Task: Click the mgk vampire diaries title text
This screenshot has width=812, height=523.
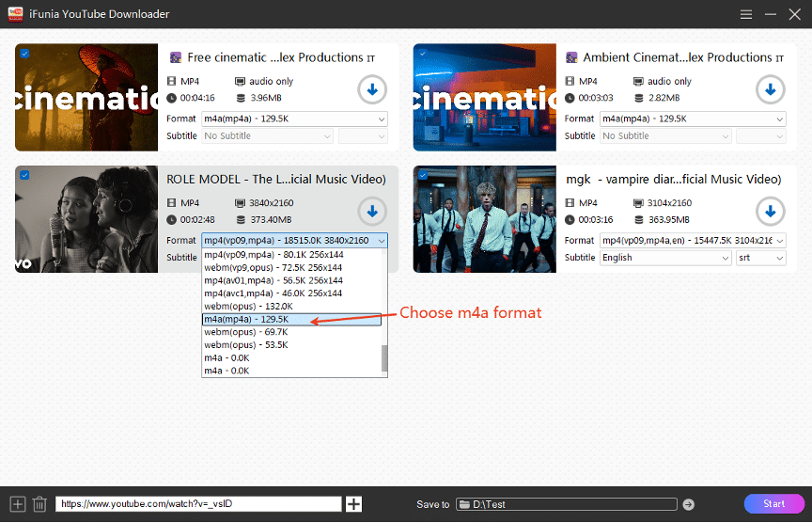Action: point(673,180)
